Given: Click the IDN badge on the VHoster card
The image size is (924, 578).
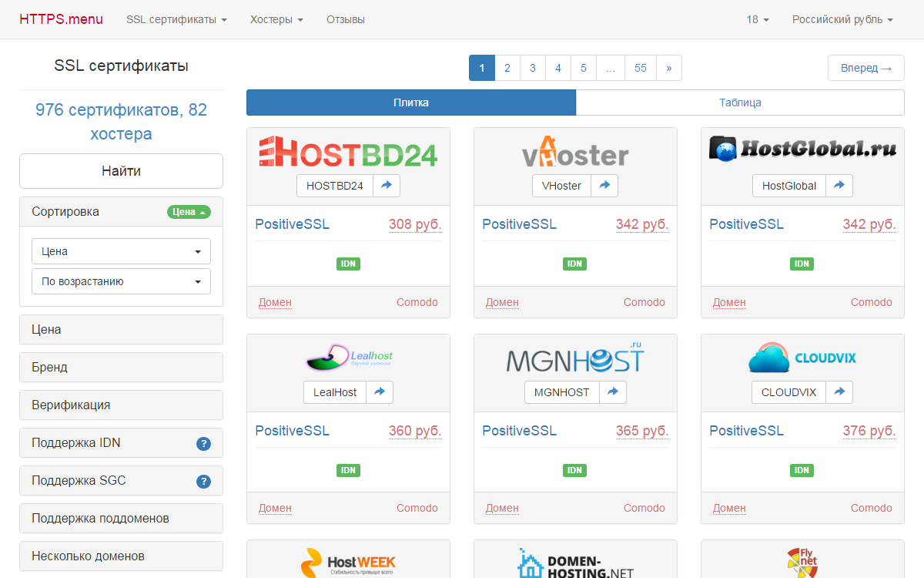Looking at the screenshot, I should click(575, 264).
